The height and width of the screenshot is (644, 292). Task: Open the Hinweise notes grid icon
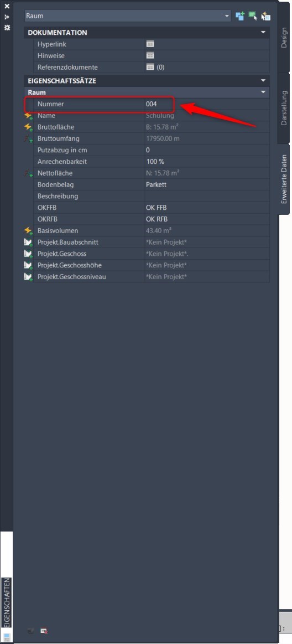tap(150, 55)
